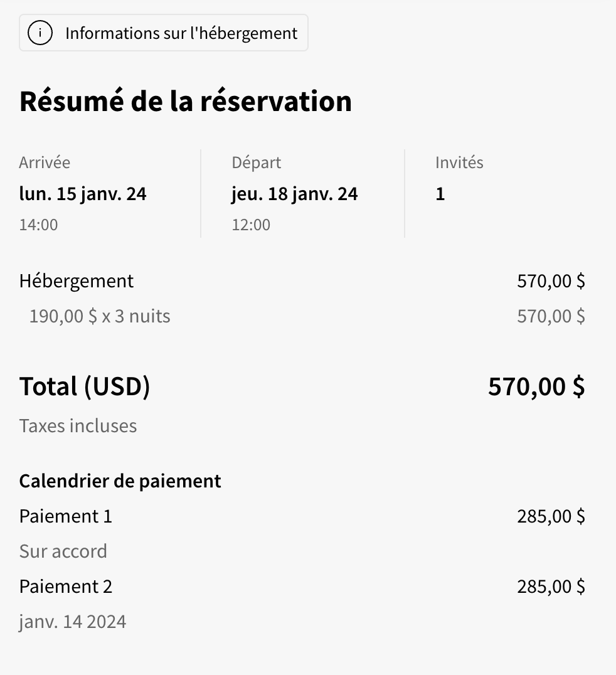This screenshot has height=675, width=616.
Task: Click the janv. 14 2024 due date
Action: point(73,622)
